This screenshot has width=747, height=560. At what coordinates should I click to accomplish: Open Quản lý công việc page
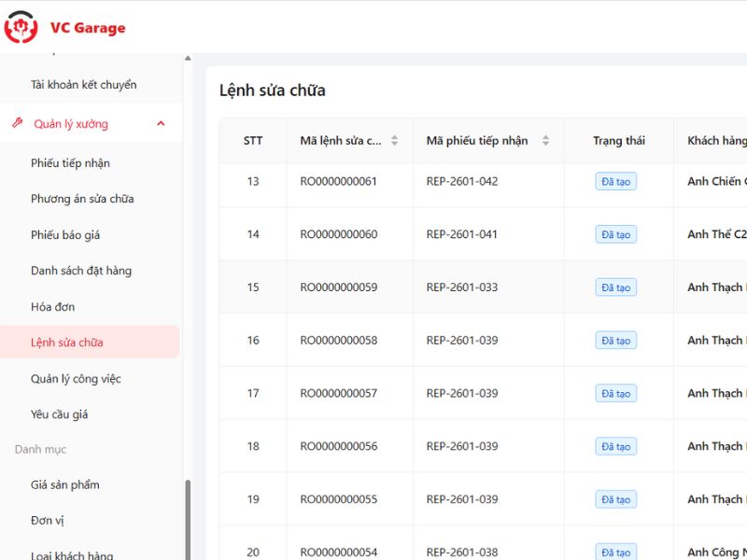click(76, 379)
